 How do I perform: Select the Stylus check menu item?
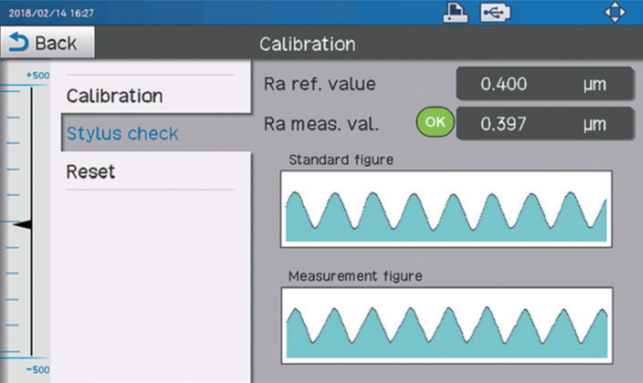point(156,133)
